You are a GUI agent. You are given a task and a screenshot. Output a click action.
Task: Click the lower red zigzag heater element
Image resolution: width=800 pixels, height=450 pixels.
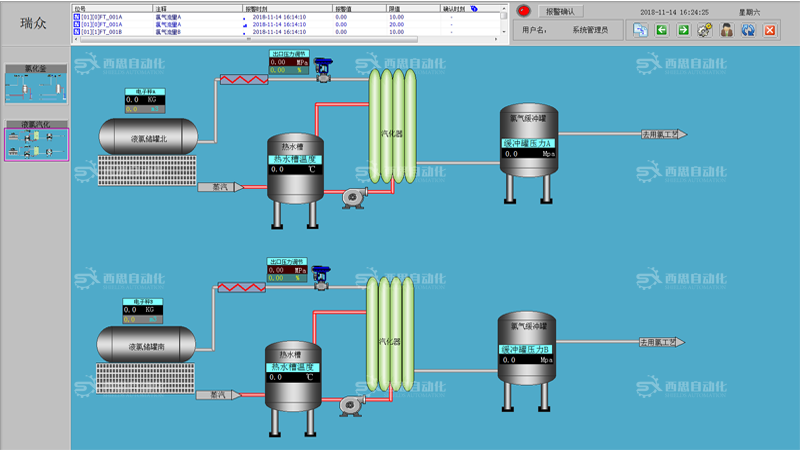tap(242, 288)
